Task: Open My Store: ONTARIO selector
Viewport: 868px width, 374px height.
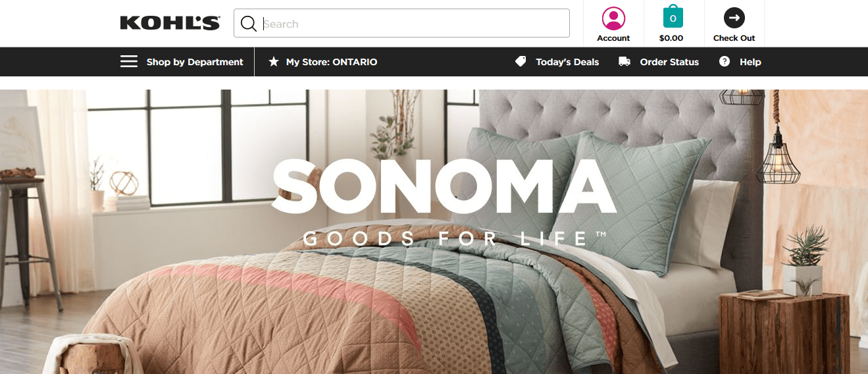Action: pyautogui.click(x=332, y=62)
